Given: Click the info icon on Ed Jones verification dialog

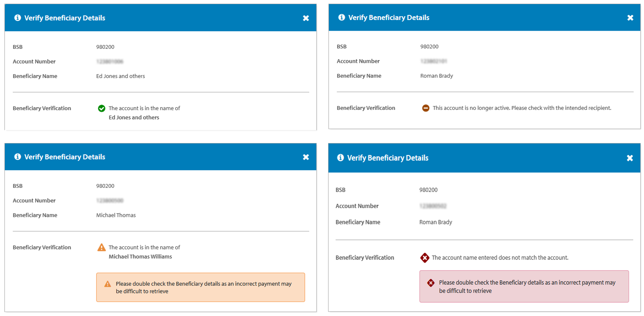Looking at the screenshot, I should click(18, 17).
